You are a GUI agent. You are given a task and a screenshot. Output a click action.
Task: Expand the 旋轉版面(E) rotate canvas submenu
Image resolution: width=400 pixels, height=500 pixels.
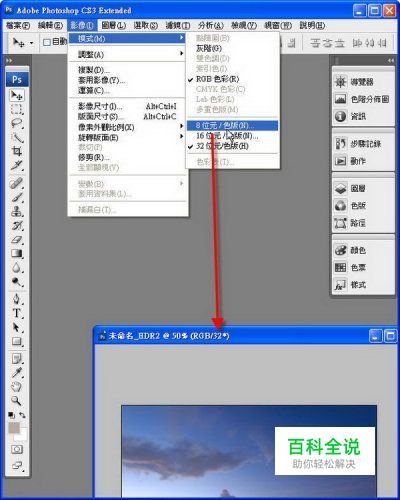click(127, 137)
